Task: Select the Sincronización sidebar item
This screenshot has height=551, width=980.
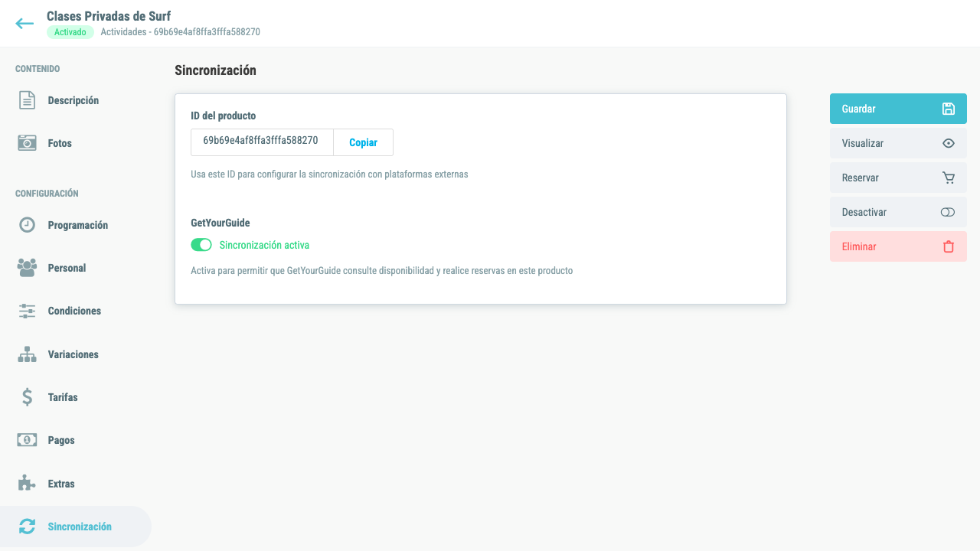Action: pos(76,527)
